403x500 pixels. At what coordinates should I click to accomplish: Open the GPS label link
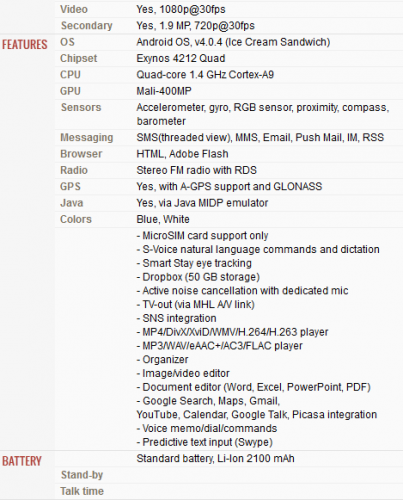tap(70, 187)
